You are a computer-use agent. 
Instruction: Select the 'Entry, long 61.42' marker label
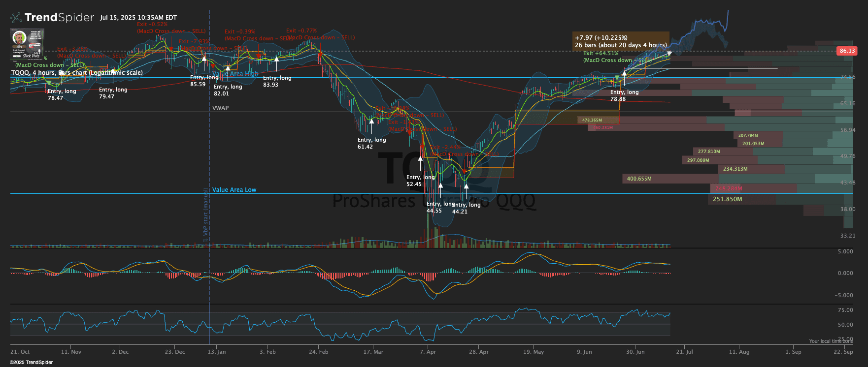click(x=371, y=143)
